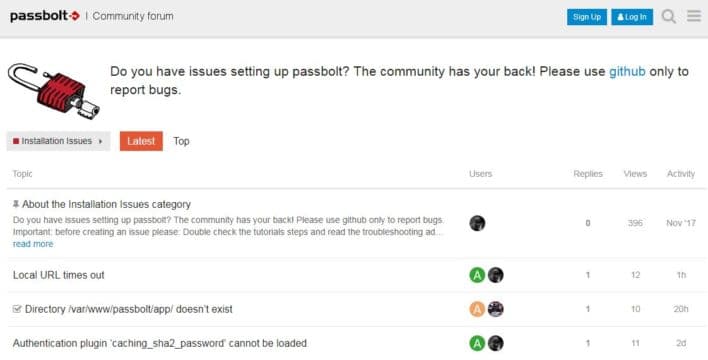This screenshot has height=360, width=708.
Task: Open the Local URL times out topic
Action: click(x=59, y=275)
